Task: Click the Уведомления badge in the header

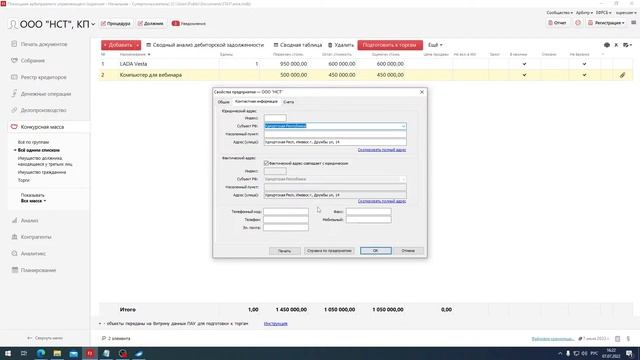Action: coord(189,24)
